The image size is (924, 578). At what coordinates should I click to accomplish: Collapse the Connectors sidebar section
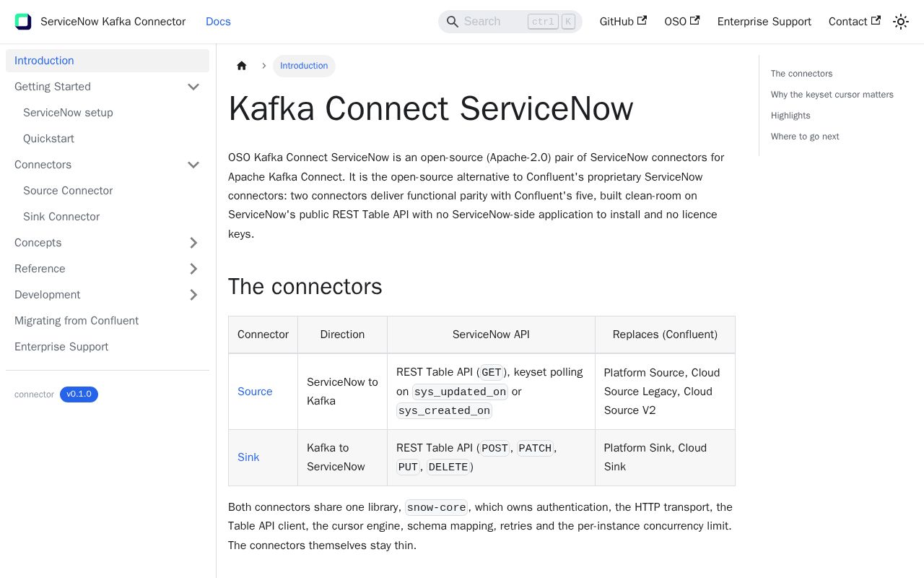193,165
